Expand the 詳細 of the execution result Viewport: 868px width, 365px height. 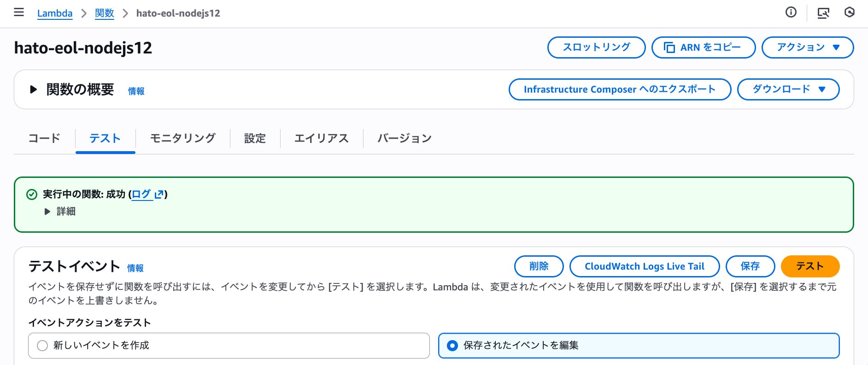point(47,212)
